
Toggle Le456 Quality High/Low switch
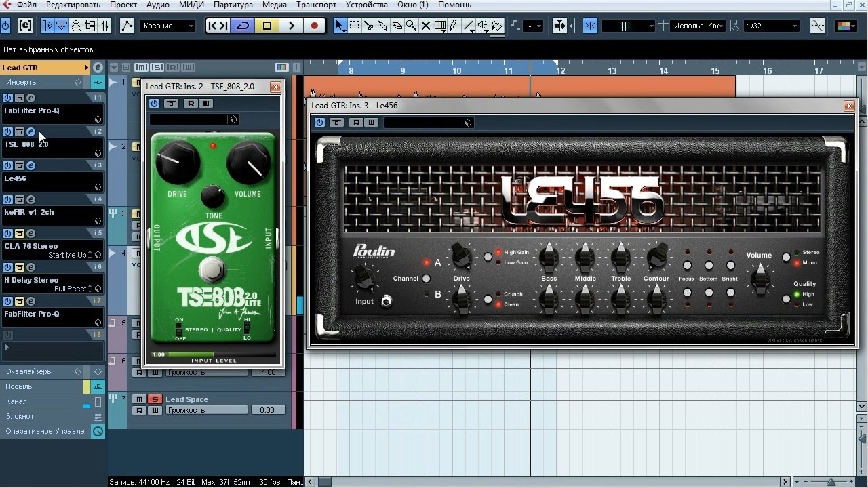(787, 298)
